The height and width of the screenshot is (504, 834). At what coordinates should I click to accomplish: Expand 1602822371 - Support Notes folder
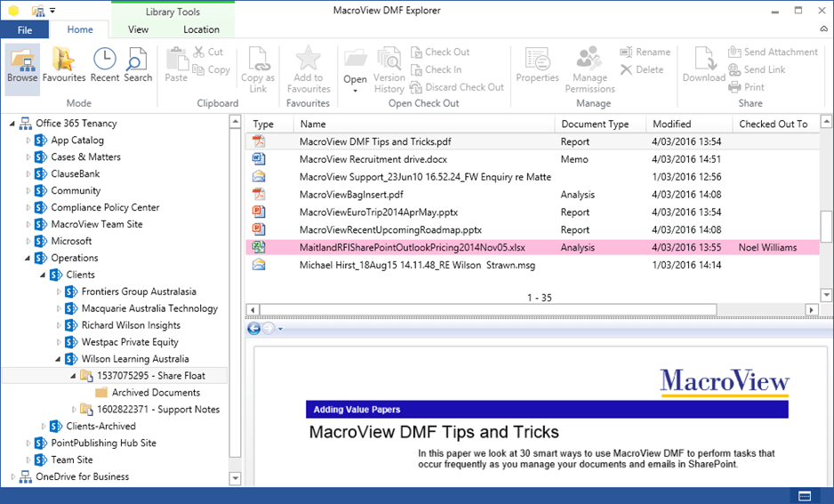click(74, 410)
